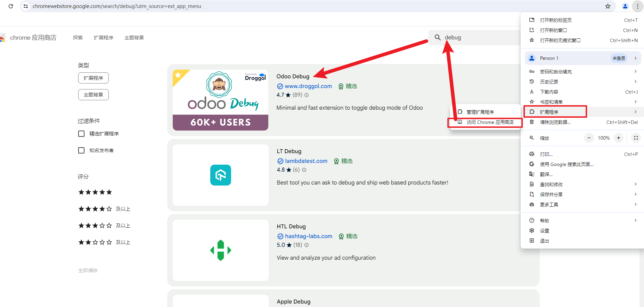
Task: Click the three-dot Chrome menu icon
Action: [x=638, y=6]
